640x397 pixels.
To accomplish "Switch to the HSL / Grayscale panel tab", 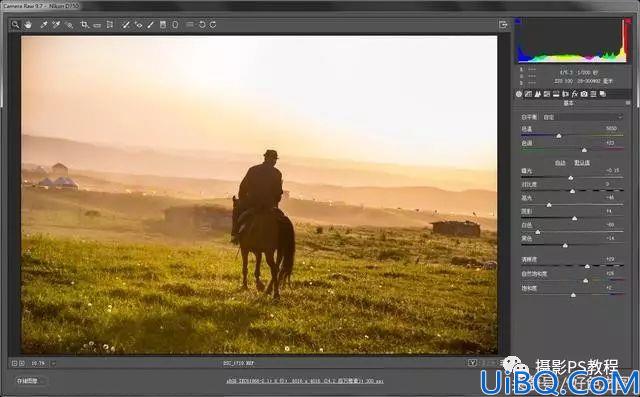I will coord(547,94).
